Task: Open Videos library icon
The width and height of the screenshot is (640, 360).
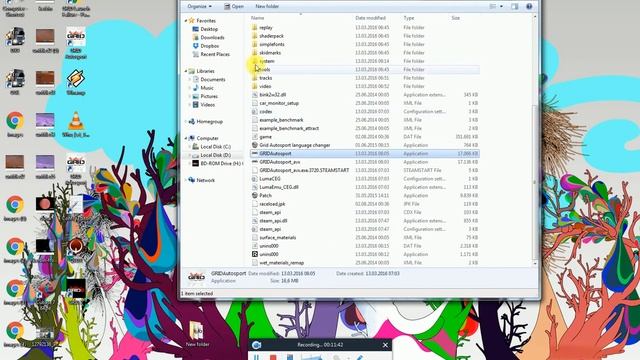Action: [196, 104]
